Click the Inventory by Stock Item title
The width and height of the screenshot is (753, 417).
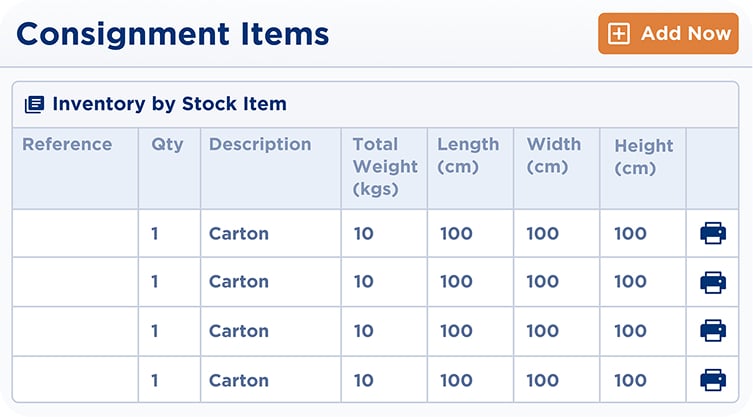tap(169, 104)
